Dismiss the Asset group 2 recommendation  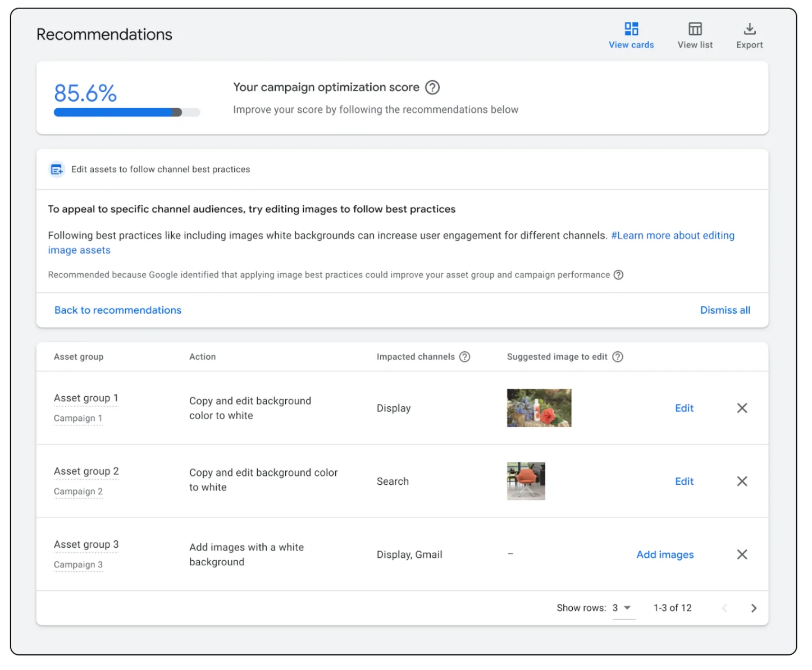click(x=742, y=481)
